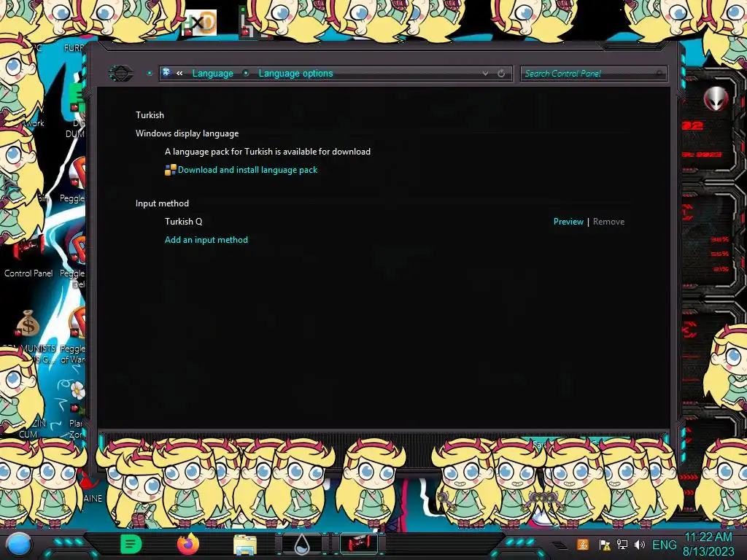Image resolution: width=747 pixels, height=560 pixels.
Task: Click Language options breadcrumb
Action: click(295, 74)
